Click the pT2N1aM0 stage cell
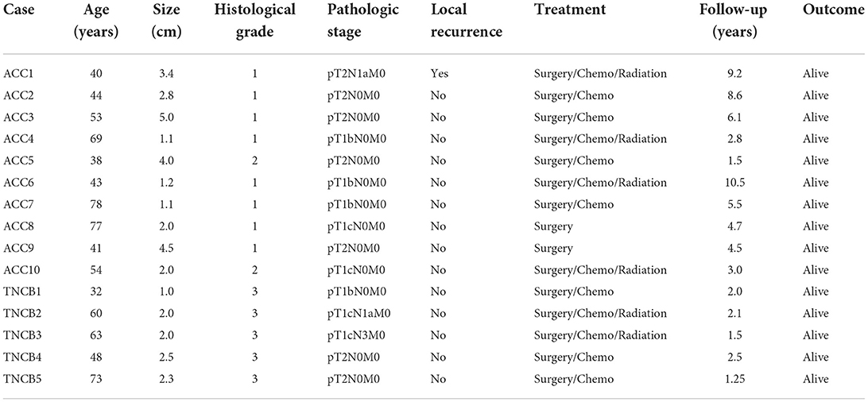The height and width of the screenshot is (402, 868). 358,74
